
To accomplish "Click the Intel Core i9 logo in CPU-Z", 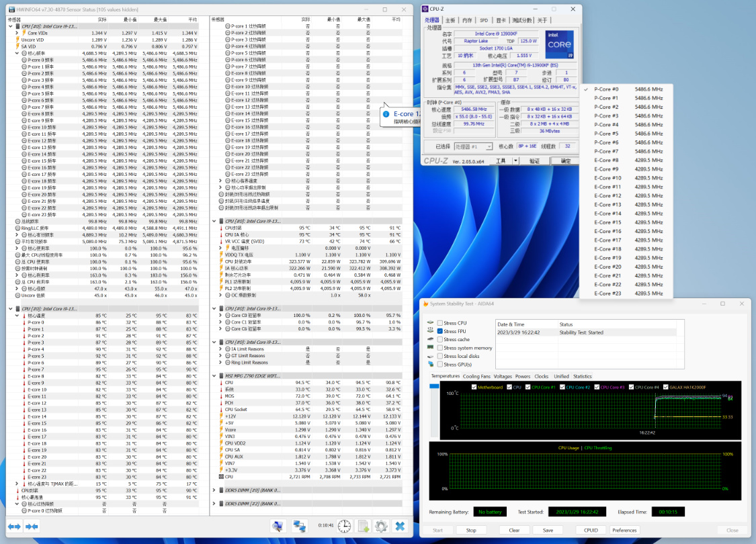I will point(559,44).
